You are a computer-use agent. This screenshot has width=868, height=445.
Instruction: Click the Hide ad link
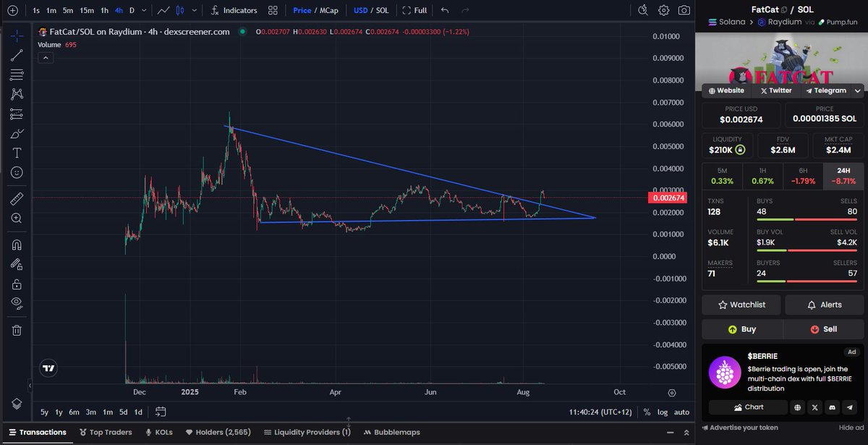(852, 428)
